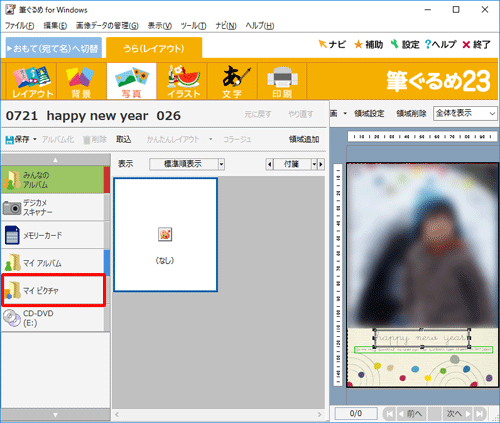The height and width of the screenshot is (423, 500).
Task: Open the レイアウト (Layout) tool icon
Action: (x=32, y=81)
